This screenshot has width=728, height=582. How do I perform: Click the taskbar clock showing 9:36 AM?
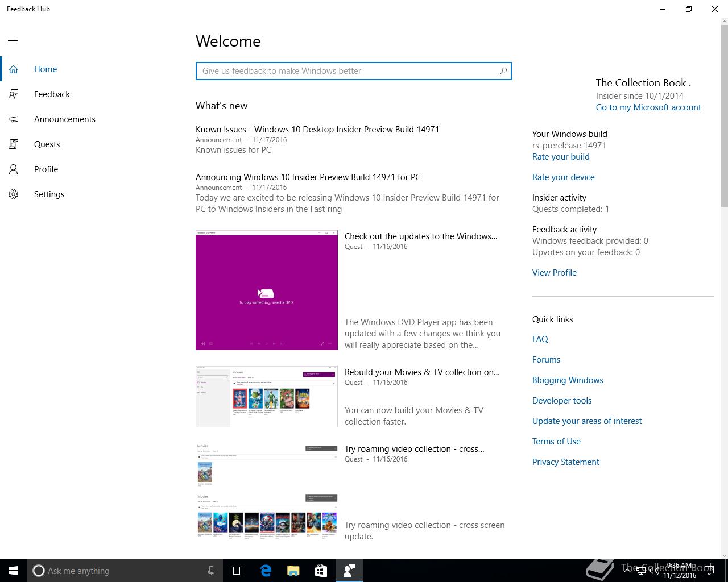[x=680, y=571]
